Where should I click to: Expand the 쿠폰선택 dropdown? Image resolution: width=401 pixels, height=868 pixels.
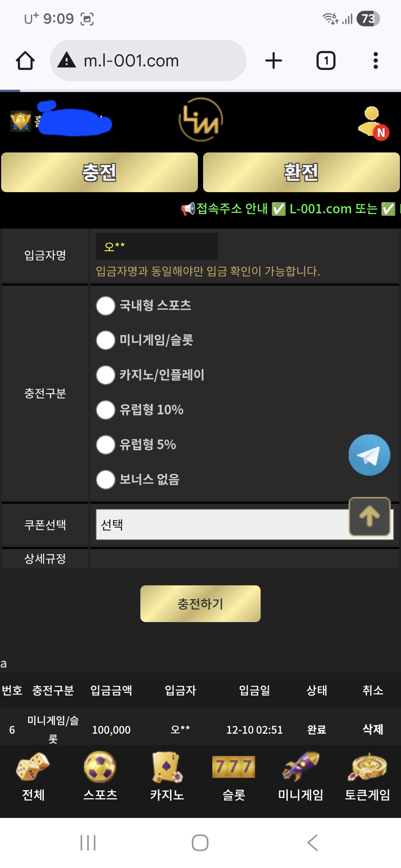coord(223,525)
